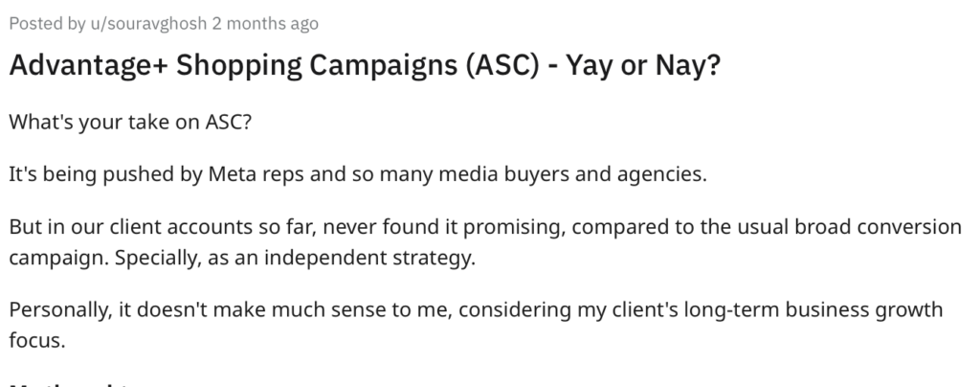Open the Advantage+ Shopping Campaigns post title
This screenshot has width=980, height=387.
pyautogui.click(x=364, y=71)
